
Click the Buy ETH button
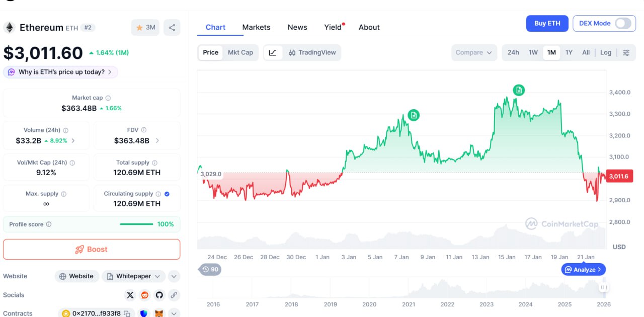coord(547,23)
